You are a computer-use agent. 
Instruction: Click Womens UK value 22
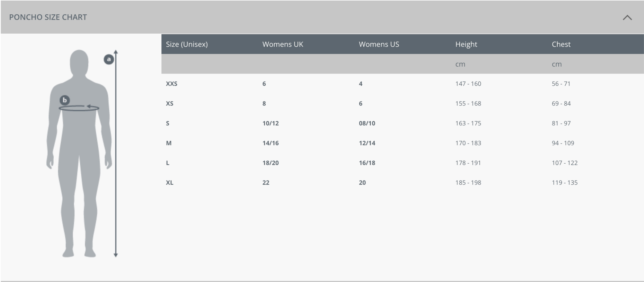pyautogui.click(x=266, y=183)
